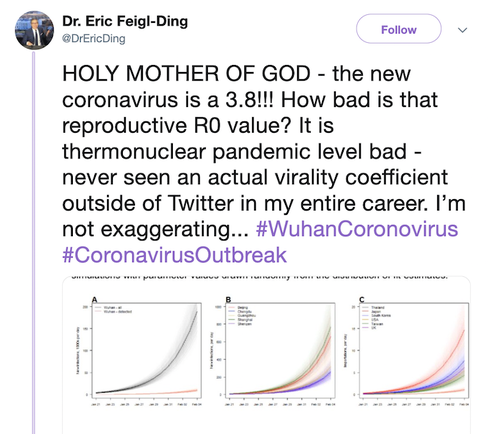Viewport: 500px width, 434px height.
Task: Open the #CoronavirusOutbreak hashtag
Action: pyautogui.click(x=174, y=255)
